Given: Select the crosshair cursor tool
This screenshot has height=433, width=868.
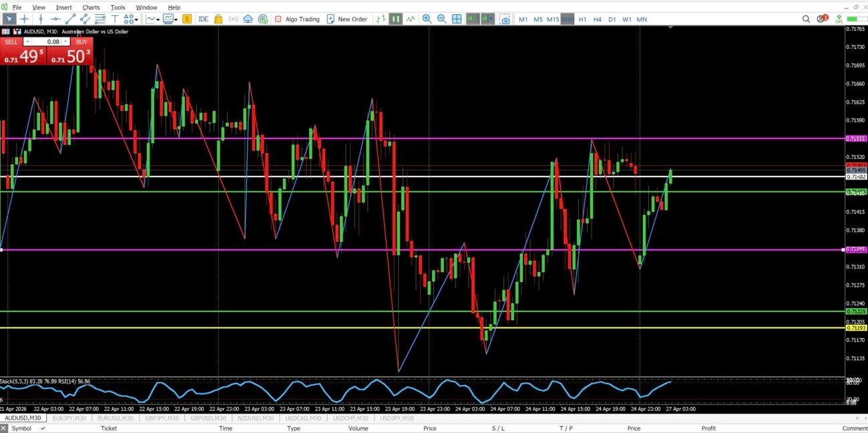Looking at the screenshot, I should click(25, 19).
